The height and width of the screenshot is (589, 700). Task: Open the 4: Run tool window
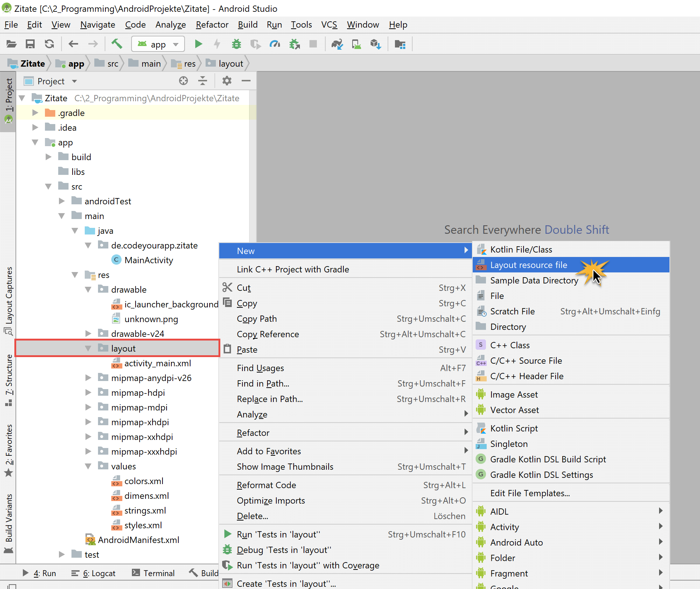[39, 573]
